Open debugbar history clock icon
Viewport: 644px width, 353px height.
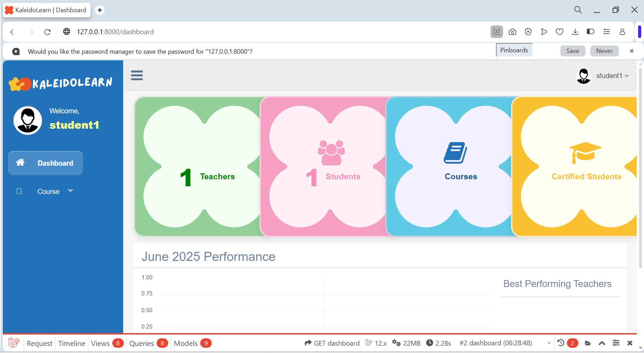coord(561,343)
